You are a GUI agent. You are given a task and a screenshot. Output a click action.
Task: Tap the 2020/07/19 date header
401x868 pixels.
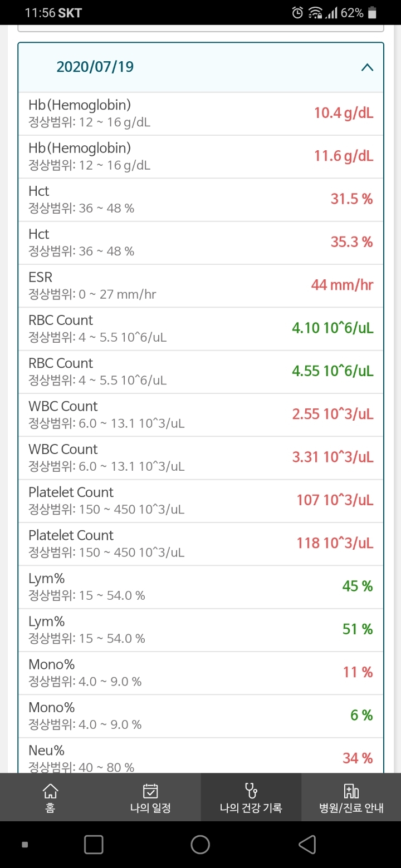[x=95, y=67]
